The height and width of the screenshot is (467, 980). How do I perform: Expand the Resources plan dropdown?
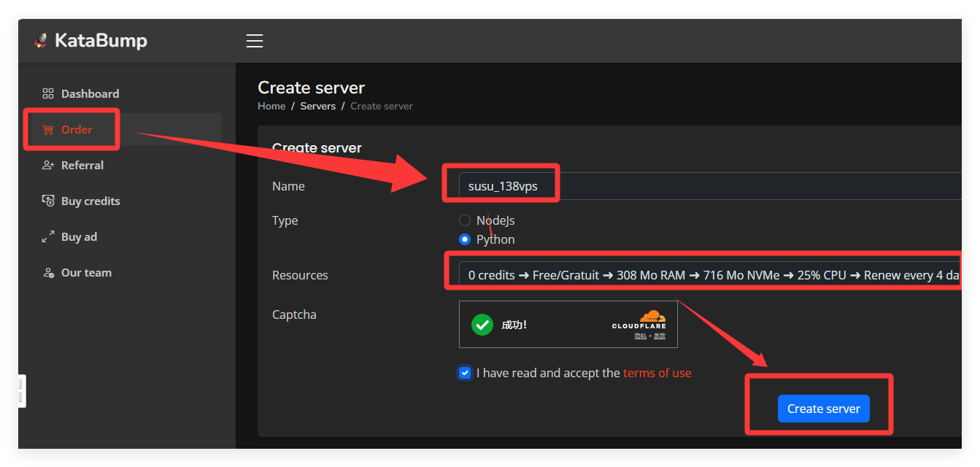[708, 275]
